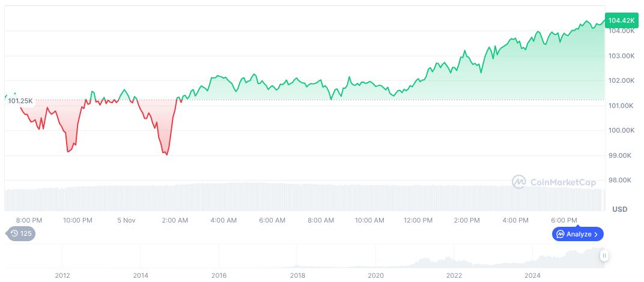Select 2020 on the overview timeline
Viewport: 644px width, 282px height.
tap(375, 275)
